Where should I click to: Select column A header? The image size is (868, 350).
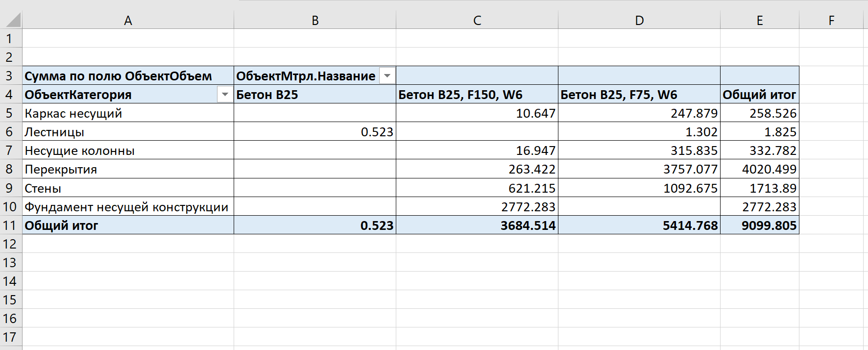click(x=128, y=21)
